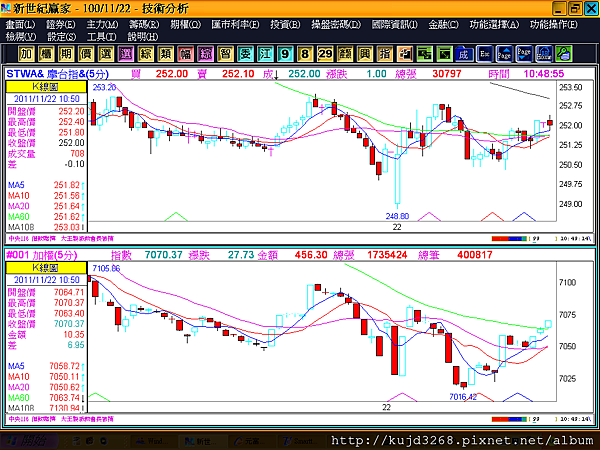Click the 智 toolbar icon

[x=225, y=54]
